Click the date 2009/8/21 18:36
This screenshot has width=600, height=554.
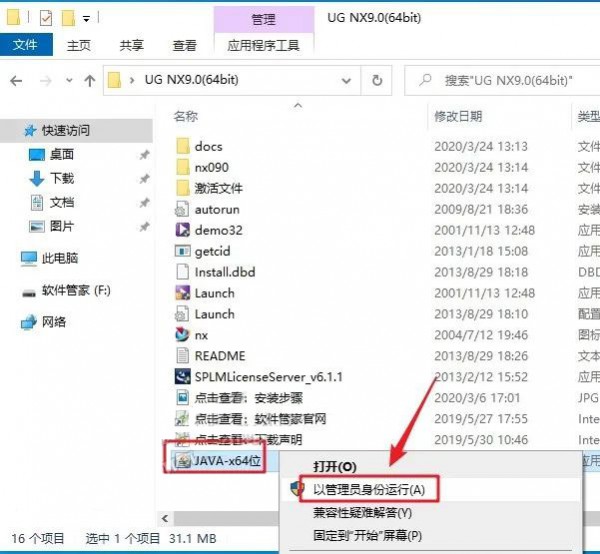pyautogui.click(x=481, y=209)
